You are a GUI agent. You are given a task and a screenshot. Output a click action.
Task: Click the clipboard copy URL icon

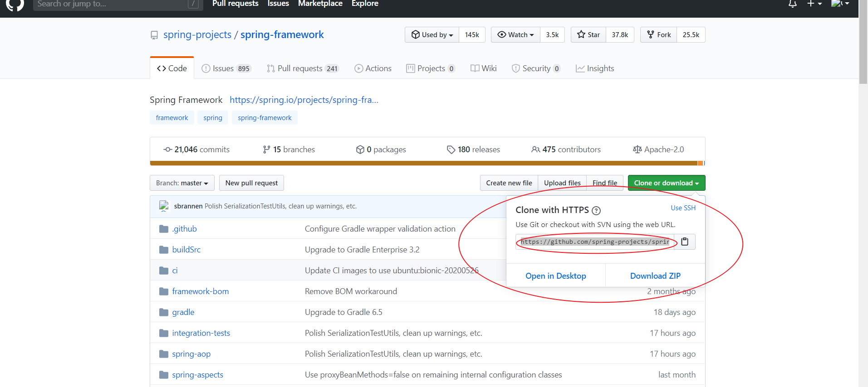tap(685, 242)
